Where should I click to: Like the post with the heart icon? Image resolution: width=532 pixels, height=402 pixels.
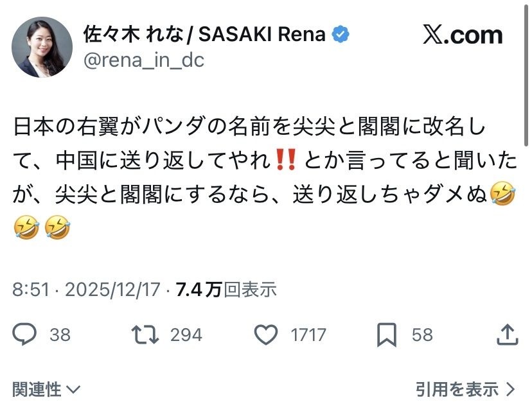point(265,334)
